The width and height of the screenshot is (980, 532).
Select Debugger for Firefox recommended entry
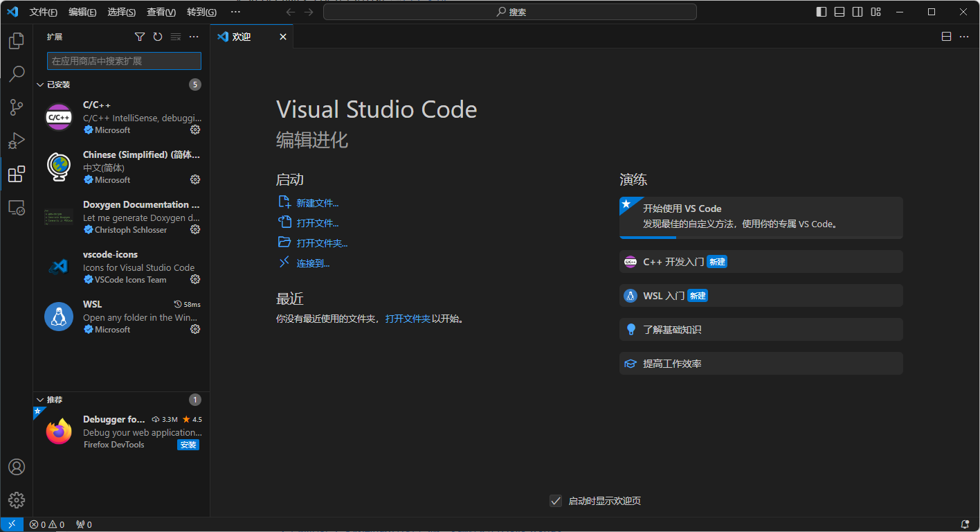121,432
